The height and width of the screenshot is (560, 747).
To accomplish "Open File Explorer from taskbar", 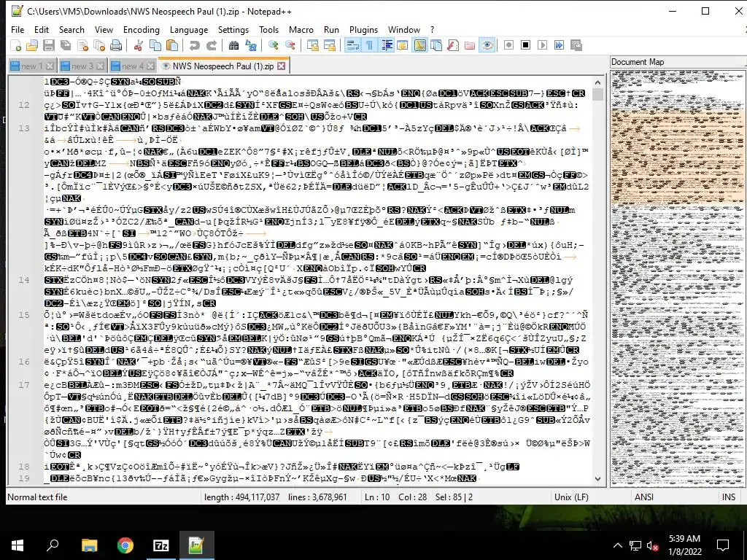I will (x=89, y=545).
